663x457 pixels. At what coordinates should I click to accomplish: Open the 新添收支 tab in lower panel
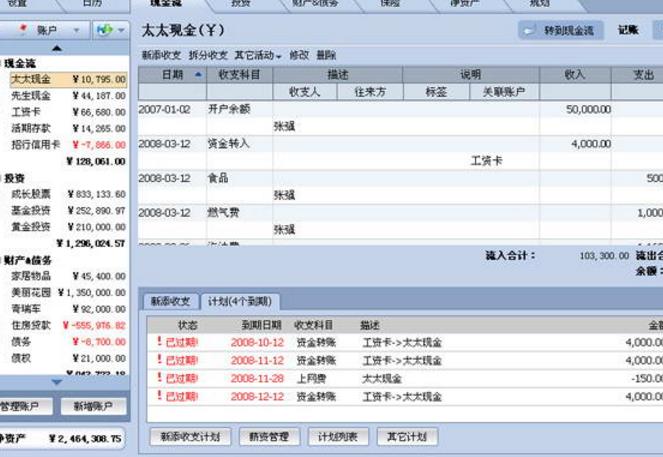pyautogui.click(x=170, y=301)
